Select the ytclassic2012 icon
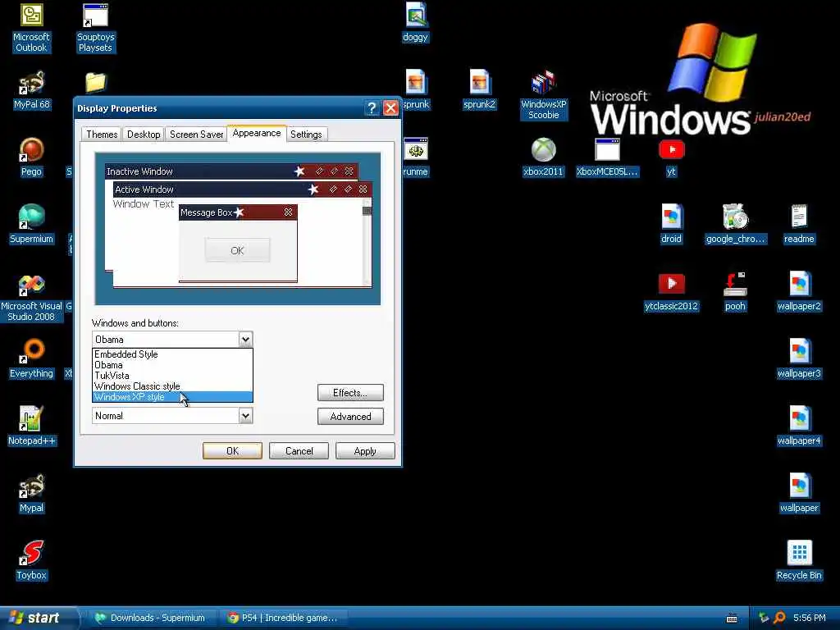This screenshot has height=630, width=840. (671, 292)
